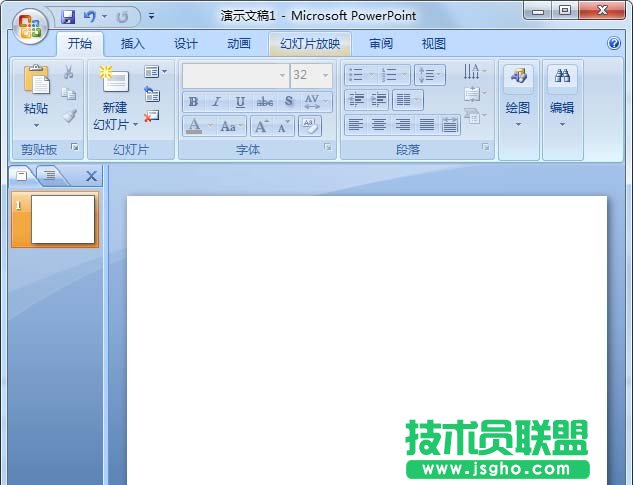Open PowerPoint Help question mark
The image size is (633, 485).
pos(614,43)
